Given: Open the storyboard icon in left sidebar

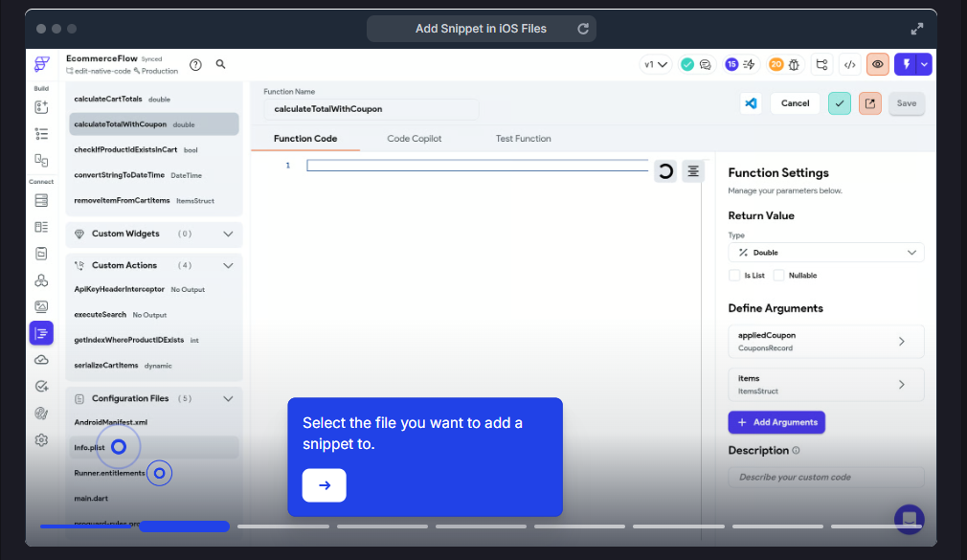Looking at the screenshot, I should click(x=41, y=161).
